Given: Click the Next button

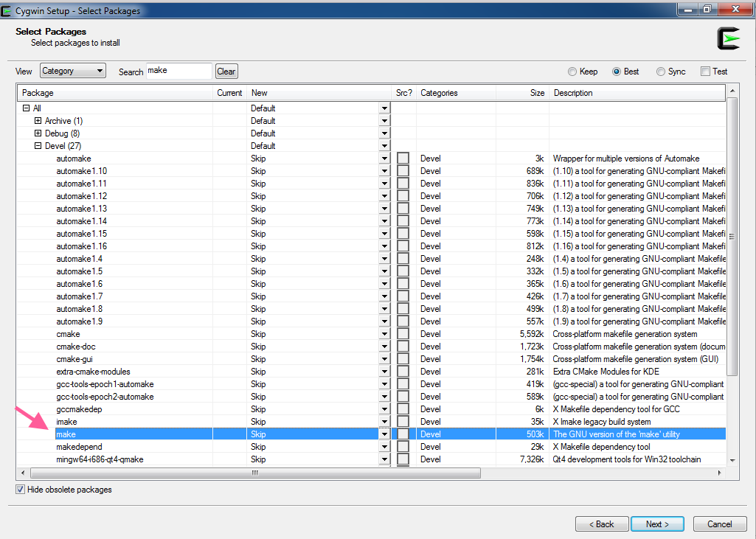Looking at the screenshot, I should (658, 524).
